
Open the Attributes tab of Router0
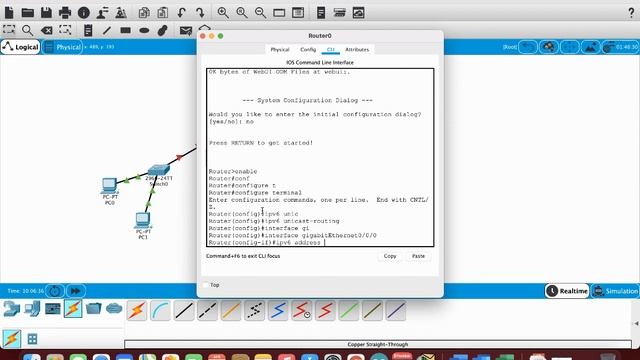pos(357,49)
